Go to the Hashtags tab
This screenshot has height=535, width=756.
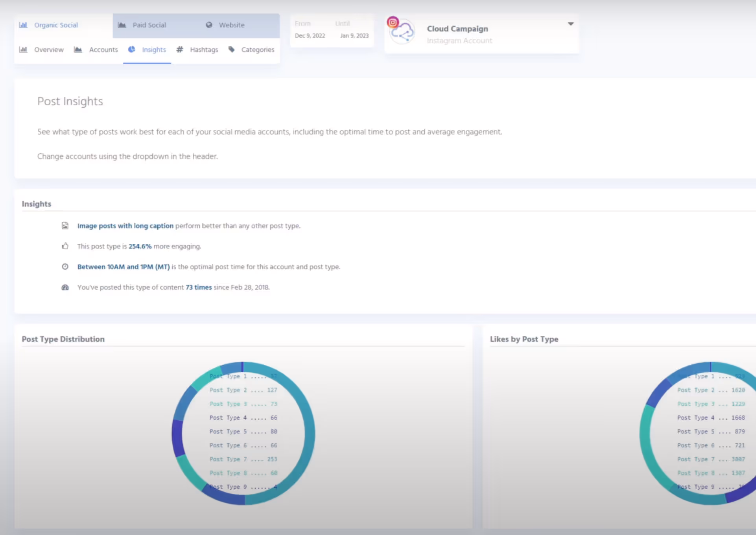tap(204, 50)
